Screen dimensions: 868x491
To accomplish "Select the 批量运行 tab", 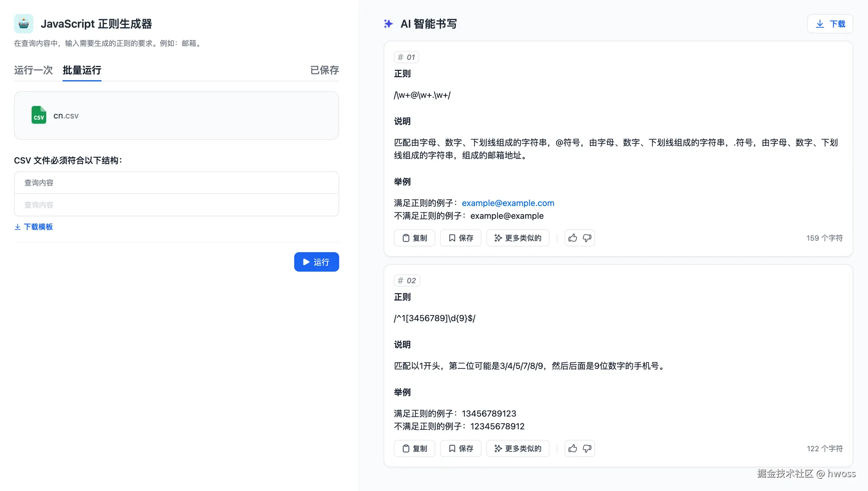I will click(82, 70).
